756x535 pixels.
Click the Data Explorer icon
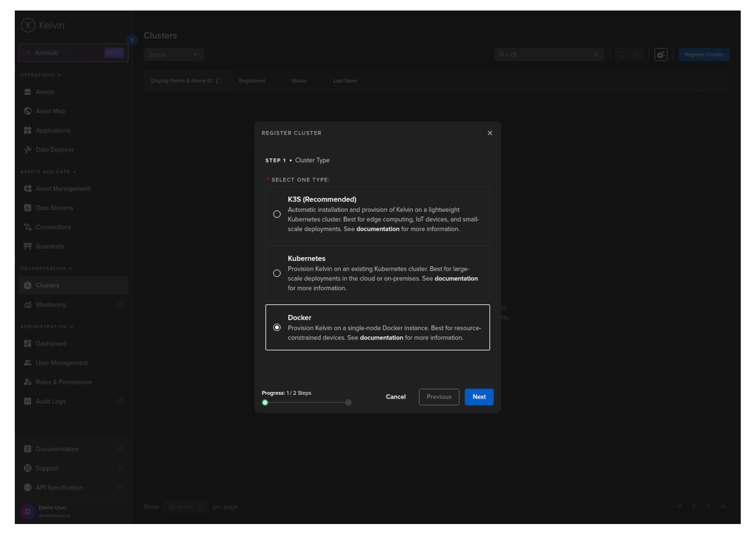pyautogui.click(x=28, y=150)
